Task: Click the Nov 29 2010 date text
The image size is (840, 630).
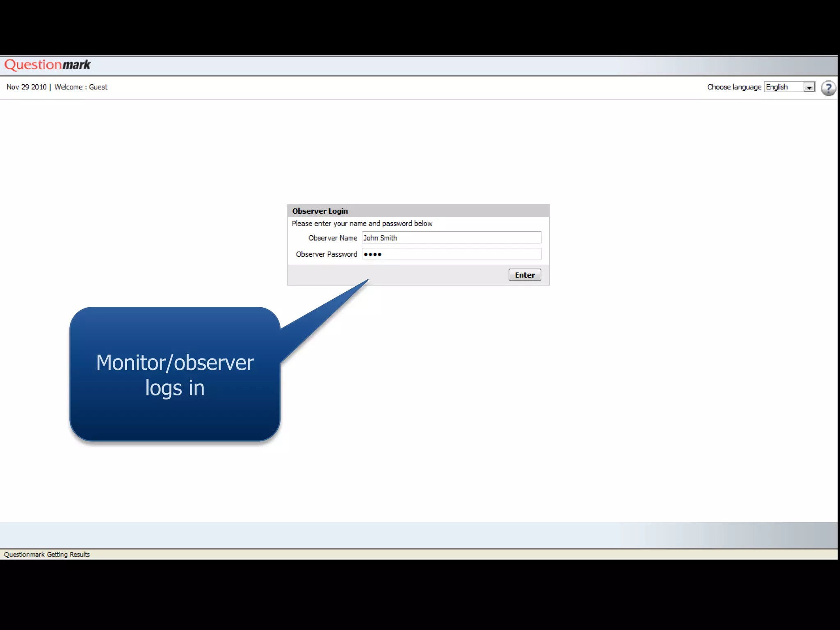Action: tap(26, 87)
